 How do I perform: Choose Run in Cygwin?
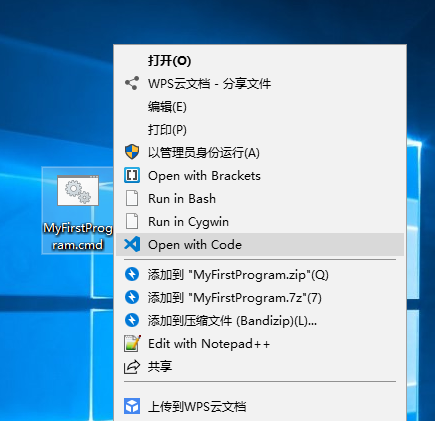[x=260, y=222]
